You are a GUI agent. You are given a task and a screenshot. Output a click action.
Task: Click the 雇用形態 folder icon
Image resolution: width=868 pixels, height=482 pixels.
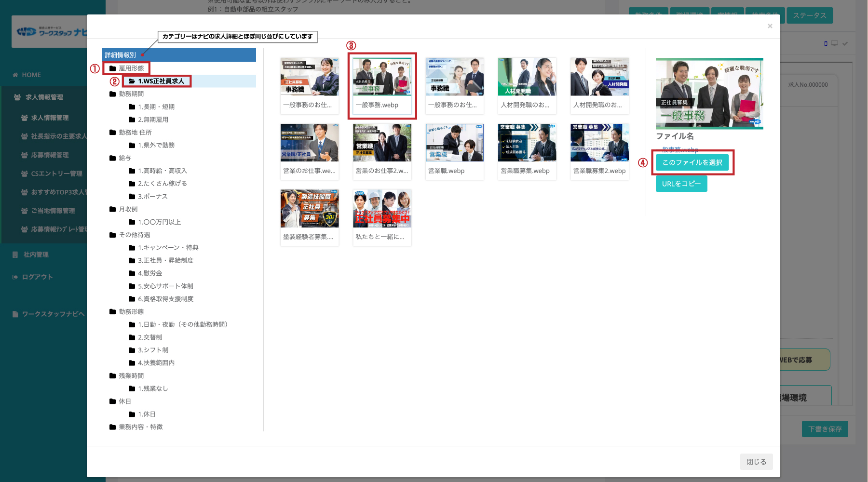(x=112, y=68)
